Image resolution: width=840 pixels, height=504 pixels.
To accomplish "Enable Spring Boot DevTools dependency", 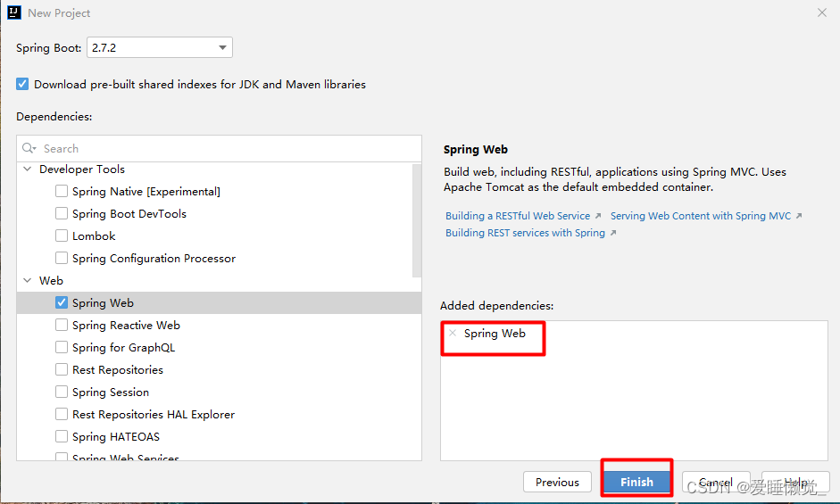I will 62,214.
